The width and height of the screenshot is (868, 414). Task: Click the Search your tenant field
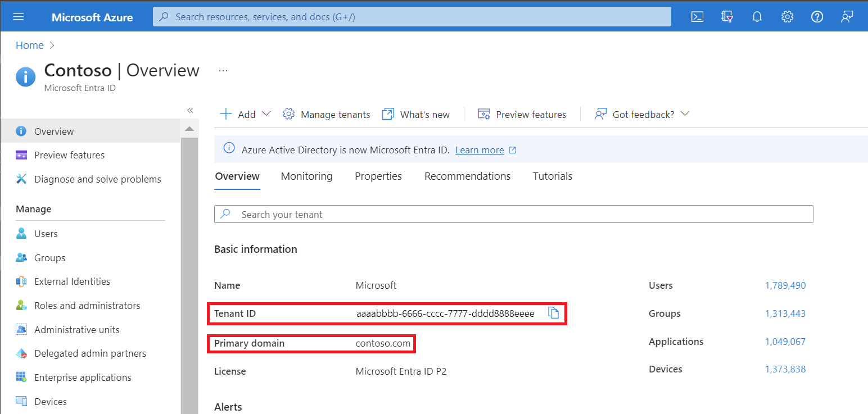tap(513, 215)
